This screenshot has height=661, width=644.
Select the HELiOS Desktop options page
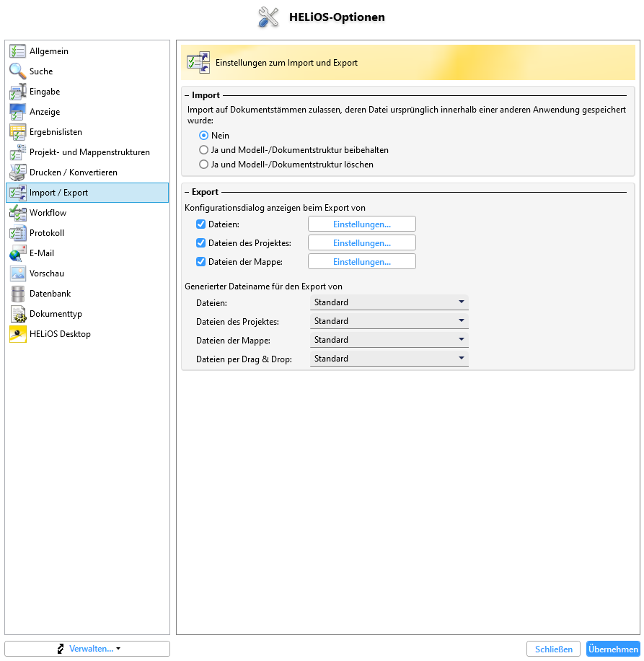[x=87, y=334]
